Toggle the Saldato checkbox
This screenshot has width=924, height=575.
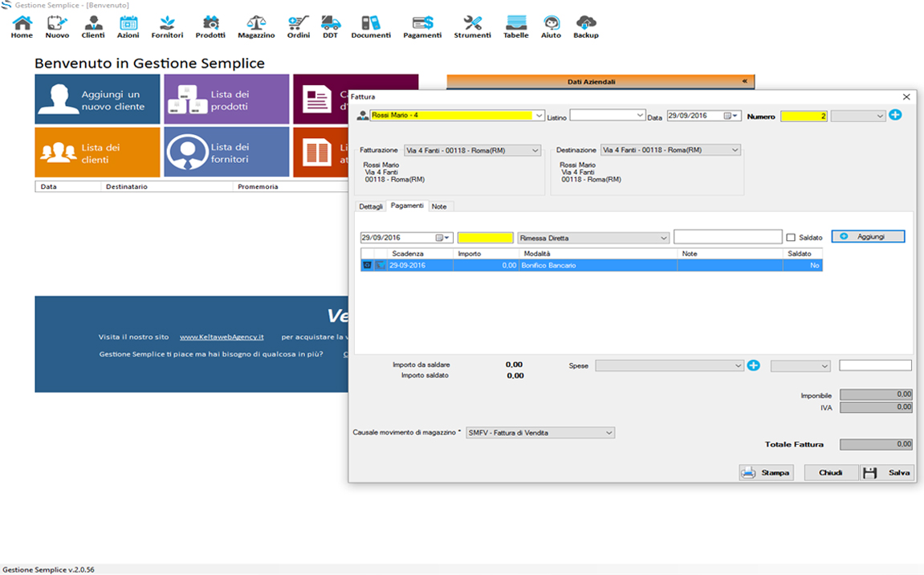pos(791,238)
